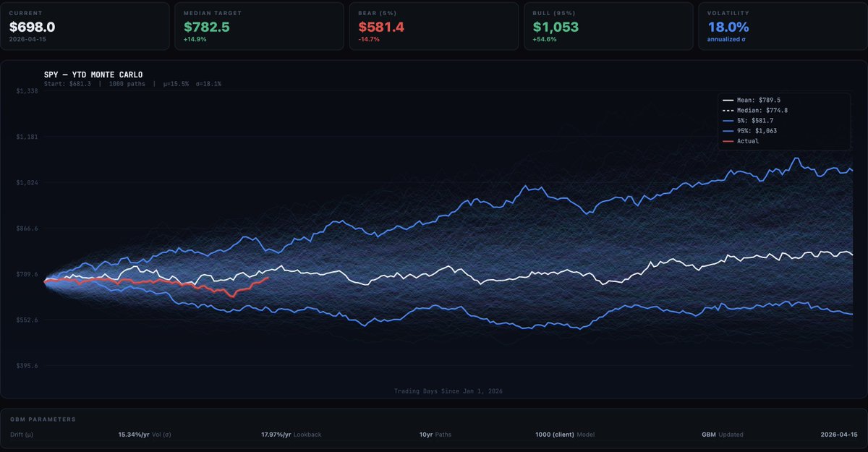Click the SPY — YTD MONTE CARLO chart title

pyautogui.click(x=93, y=74)
